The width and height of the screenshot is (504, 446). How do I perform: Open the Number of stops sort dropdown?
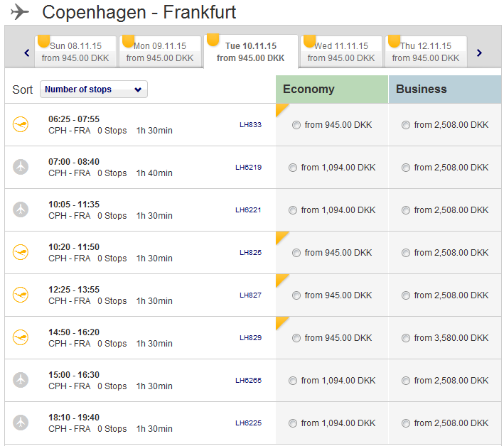coord(94,89)
